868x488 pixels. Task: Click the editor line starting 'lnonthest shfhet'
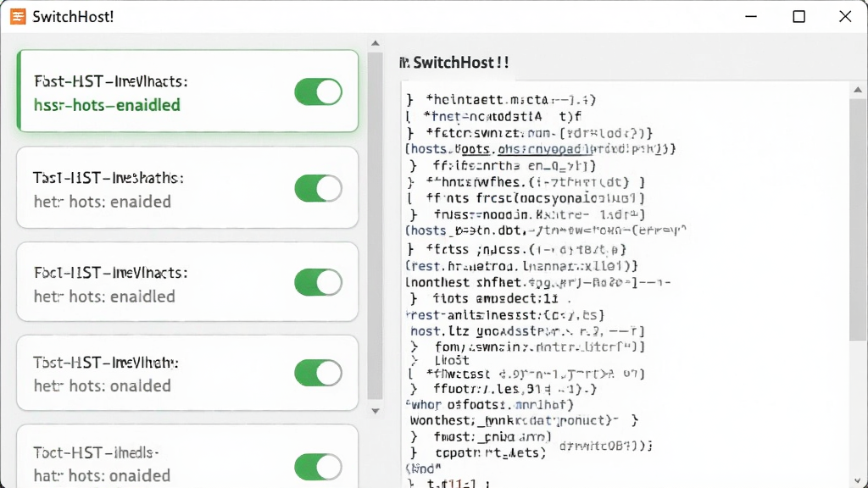(537, 283)
